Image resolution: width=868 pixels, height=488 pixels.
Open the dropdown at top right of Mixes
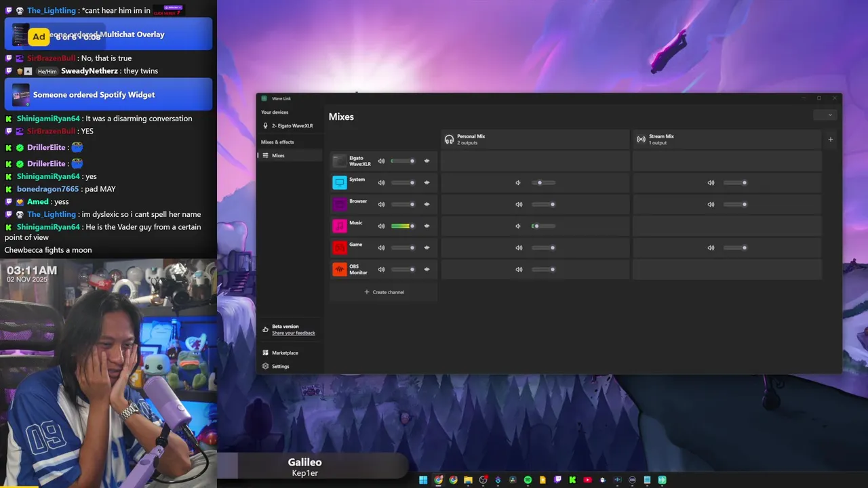tap(827, 115)
